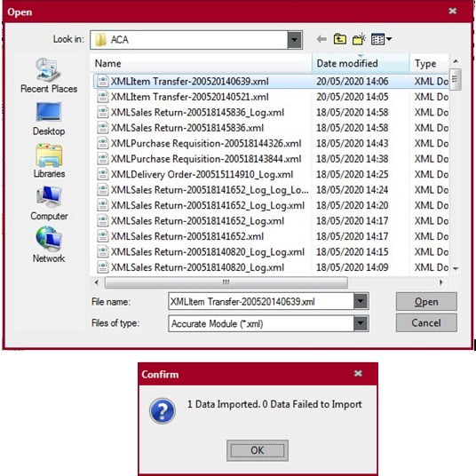Select the Computer location icon

tap(49, 203)
